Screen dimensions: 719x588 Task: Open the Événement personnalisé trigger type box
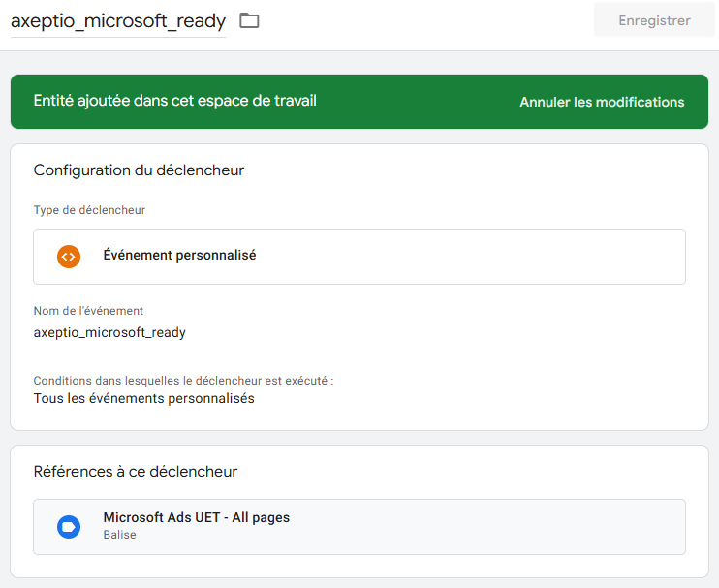(x=359, y=257)
